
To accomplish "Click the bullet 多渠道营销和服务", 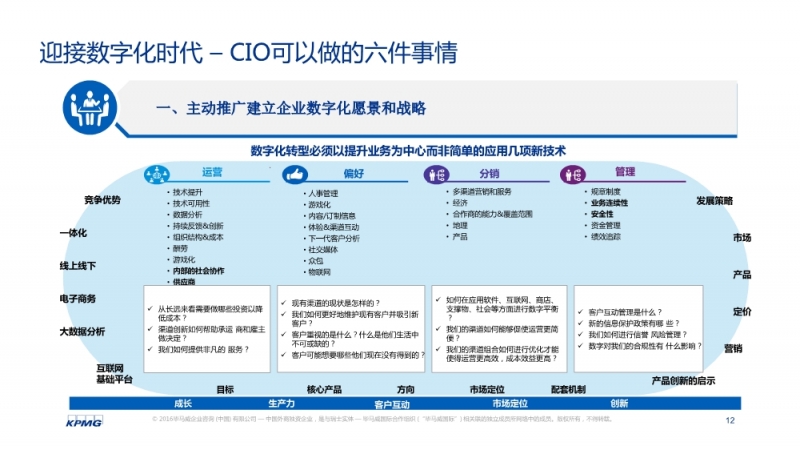I will click(x=482, y=192).
